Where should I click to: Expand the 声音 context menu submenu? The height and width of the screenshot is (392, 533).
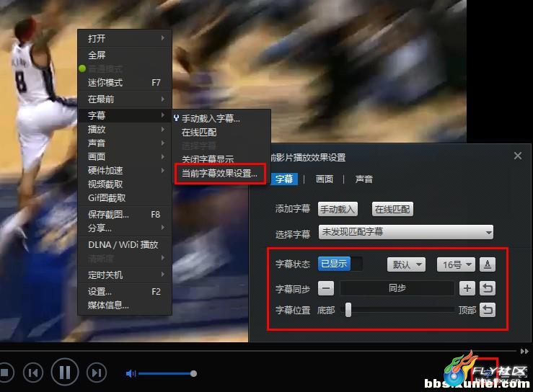(125, 143)
